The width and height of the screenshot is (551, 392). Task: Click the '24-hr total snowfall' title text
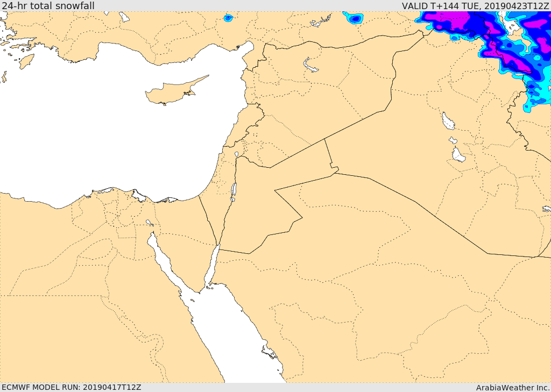[48, 5]
